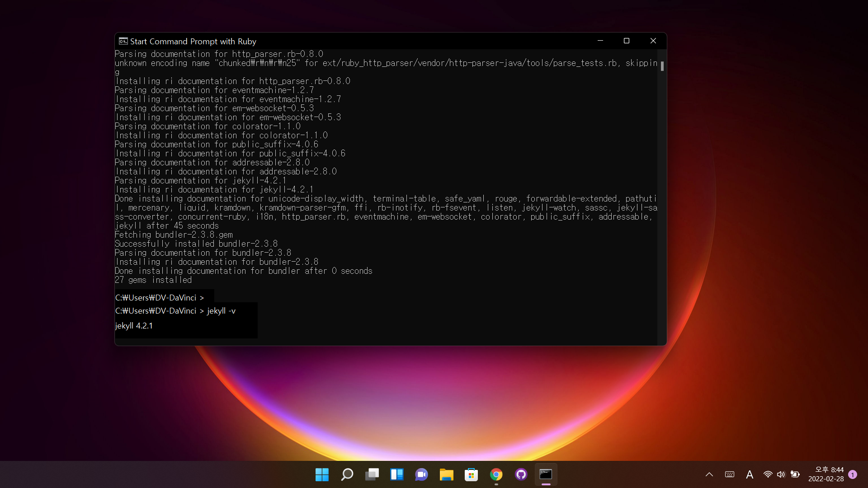This screenshot has height=488, width=868.
Task: Toggle the input language indicator A
Action: point(750,474)
